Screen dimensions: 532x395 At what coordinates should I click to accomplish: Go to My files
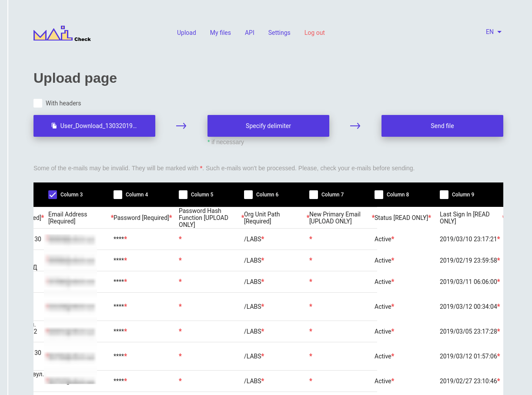point(221,33)
